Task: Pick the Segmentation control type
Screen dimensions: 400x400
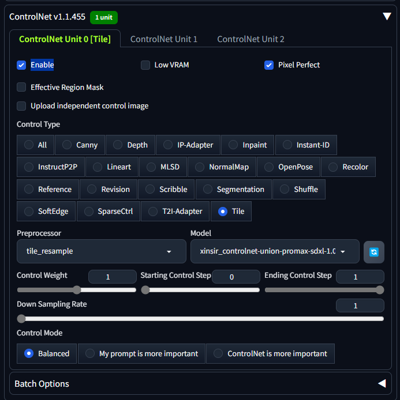Action: pos(234,189)
